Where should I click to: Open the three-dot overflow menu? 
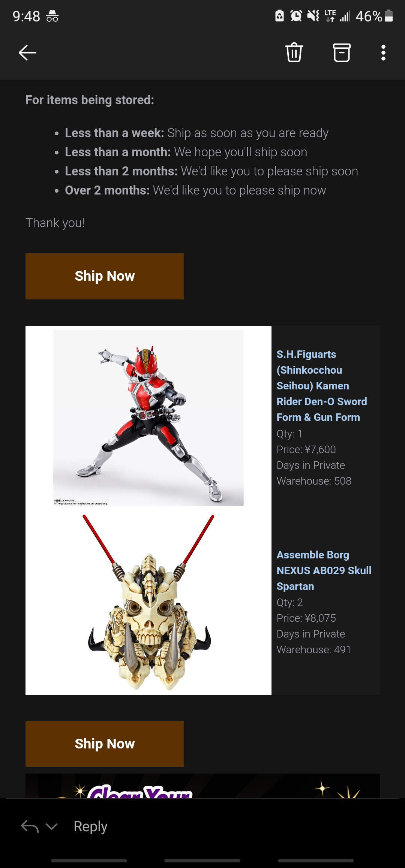(x=383, y=52)
